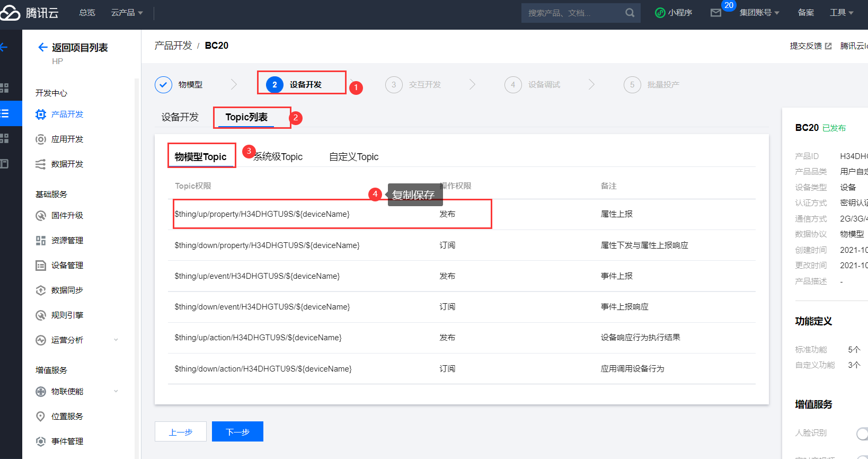
Task: Select the 系统级Topic tab
Action: [x=278, y=157]
